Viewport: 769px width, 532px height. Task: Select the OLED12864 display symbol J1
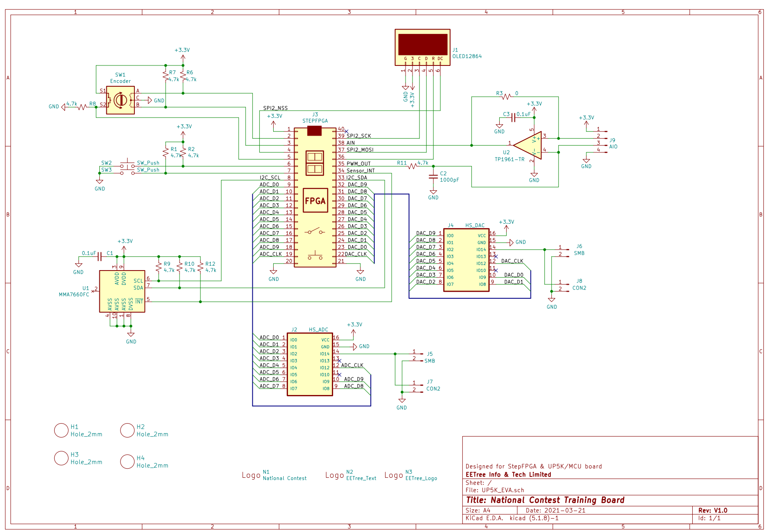pyautogui.click(x=422, y=47)
